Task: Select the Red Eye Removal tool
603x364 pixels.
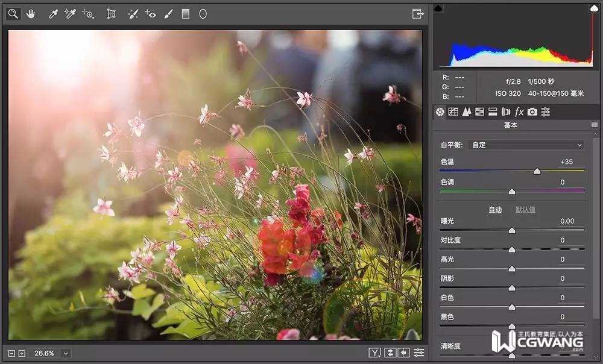Action: click(x=150, y=14)
